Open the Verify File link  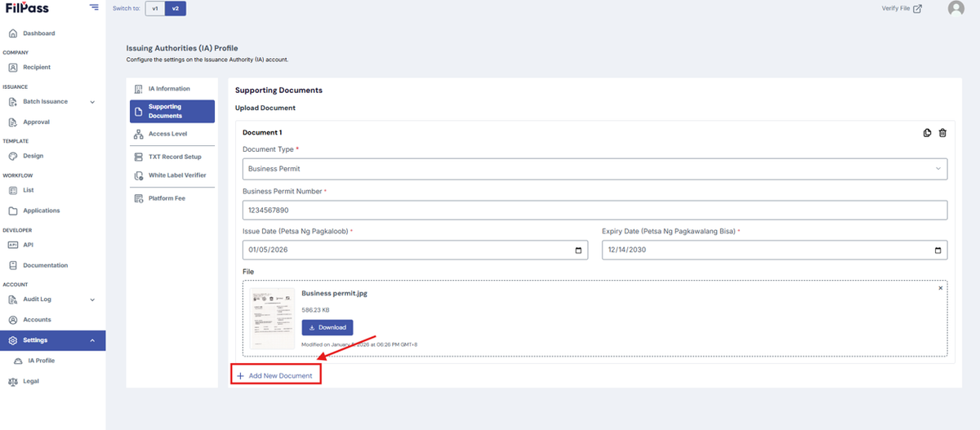[902, 8]
